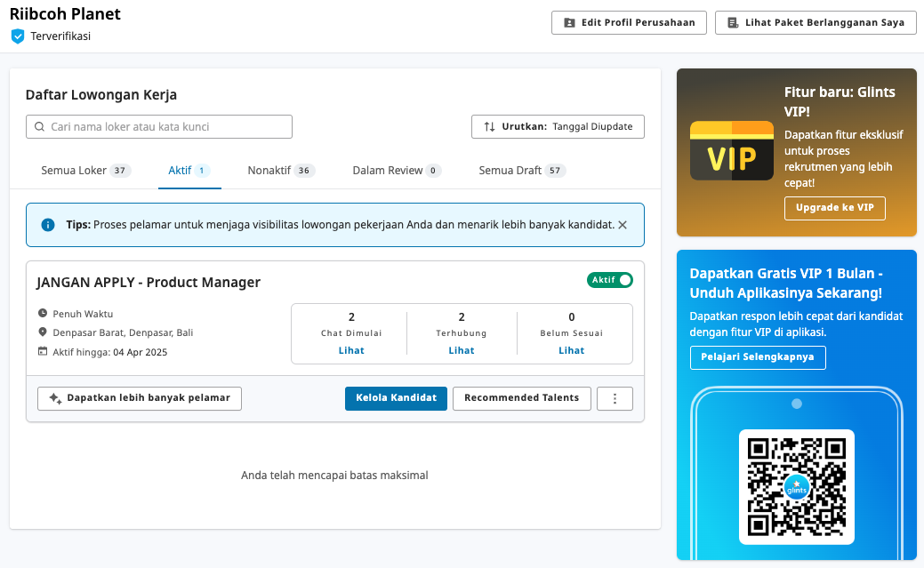This screenshot has width=924, height=568.
Task: Click the gold VIP badge image
Action: click(x=731, y=151)
